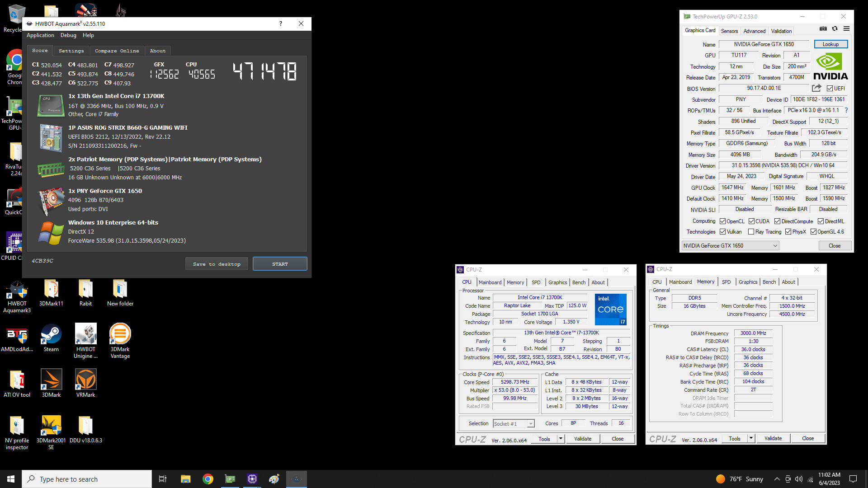Open ATI OV tool desktop icon
Image resolution: width=868 pixels, height=488 pixels.
coord(17,384)
